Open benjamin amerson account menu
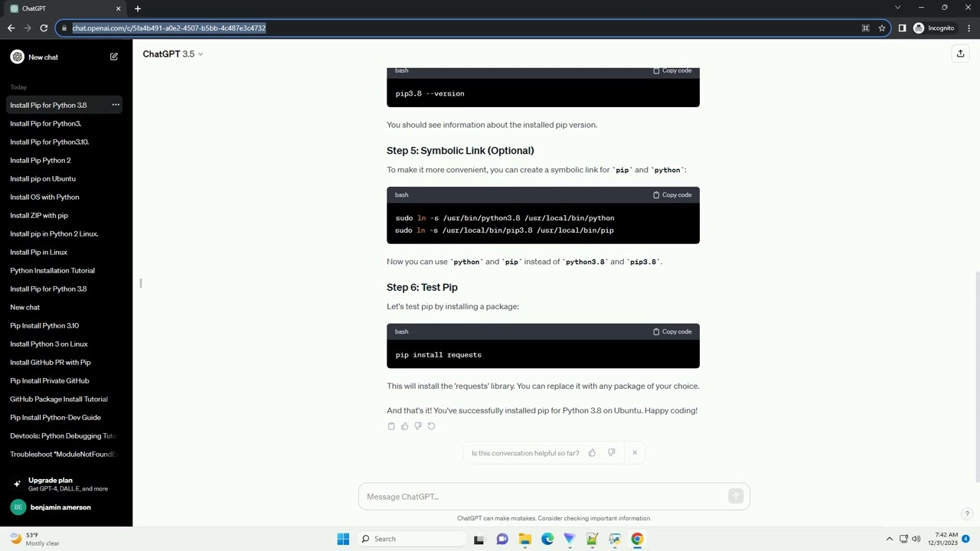980x551 pixels. (66, 507)
